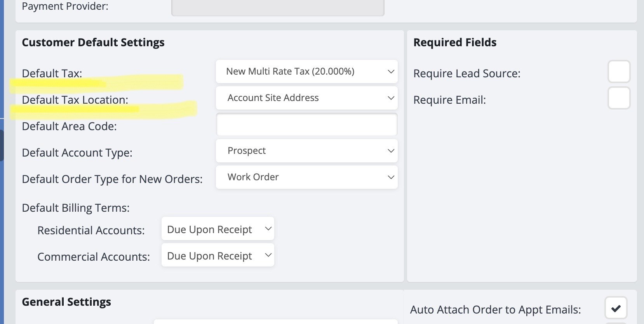
Task: Click the arrow beside Account Site Address
Action: [x=391, y=98]
